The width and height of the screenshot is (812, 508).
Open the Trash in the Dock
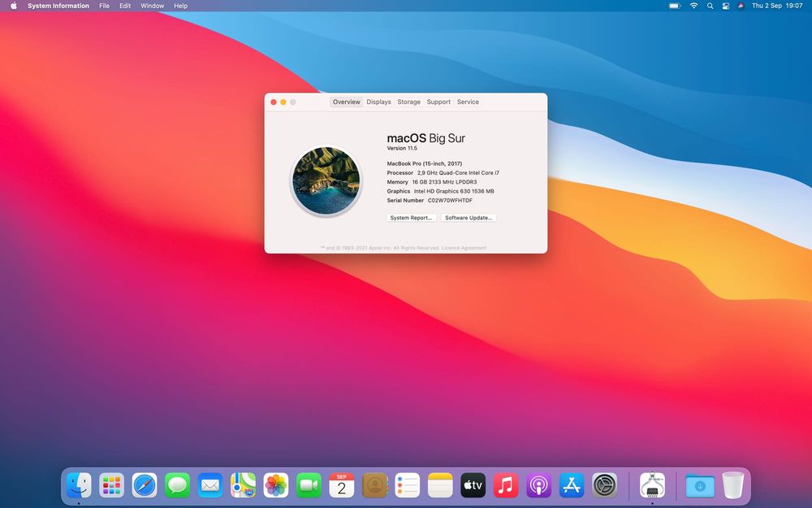(x=732, y=486)
